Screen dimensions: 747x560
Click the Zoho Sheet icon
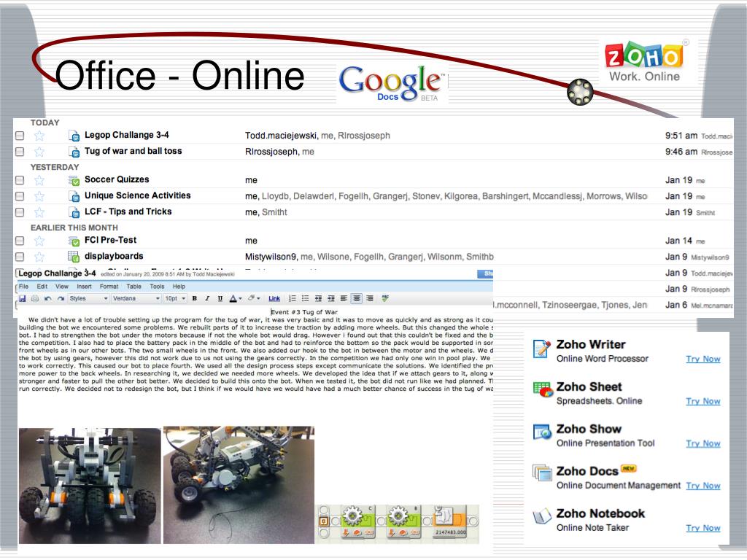click(x=542, y=389)
